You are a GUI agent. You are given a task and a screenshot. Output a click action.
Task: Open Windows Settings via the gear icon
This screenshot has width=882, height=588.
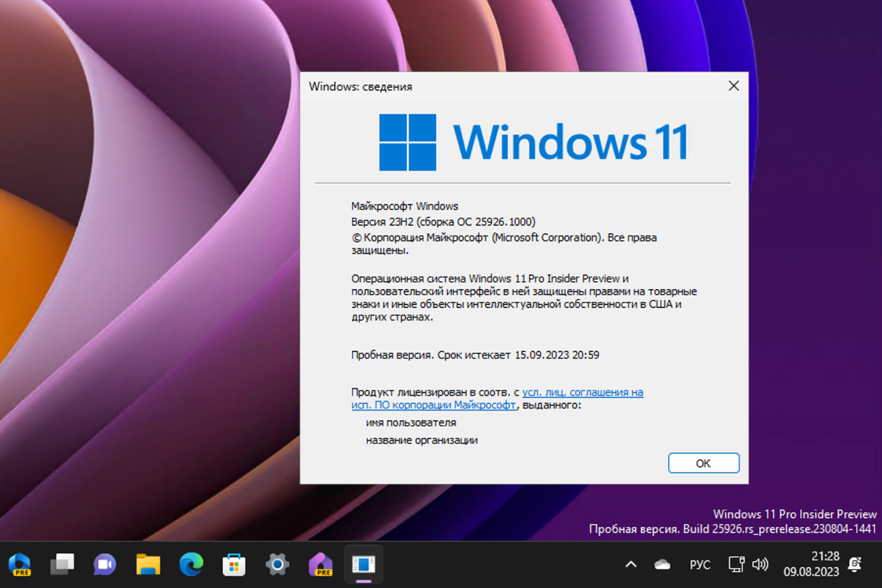(276, 564)
